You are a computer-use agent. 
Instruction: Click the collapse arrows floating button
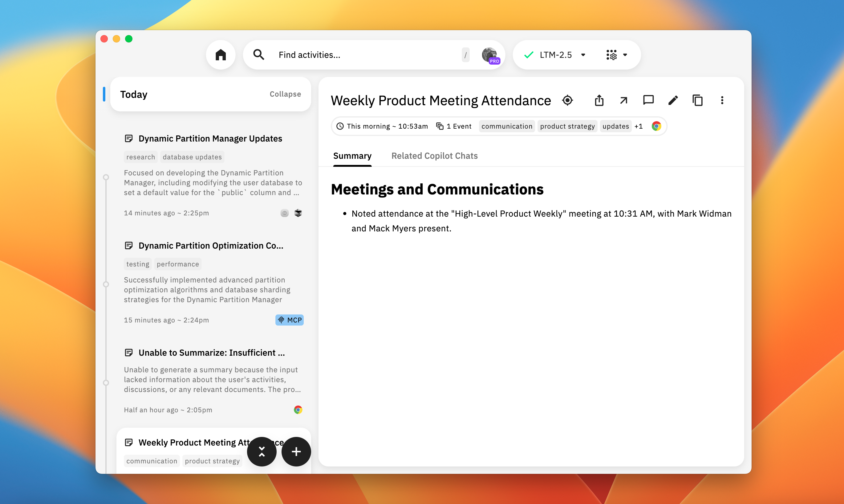[x=262, y=451]
